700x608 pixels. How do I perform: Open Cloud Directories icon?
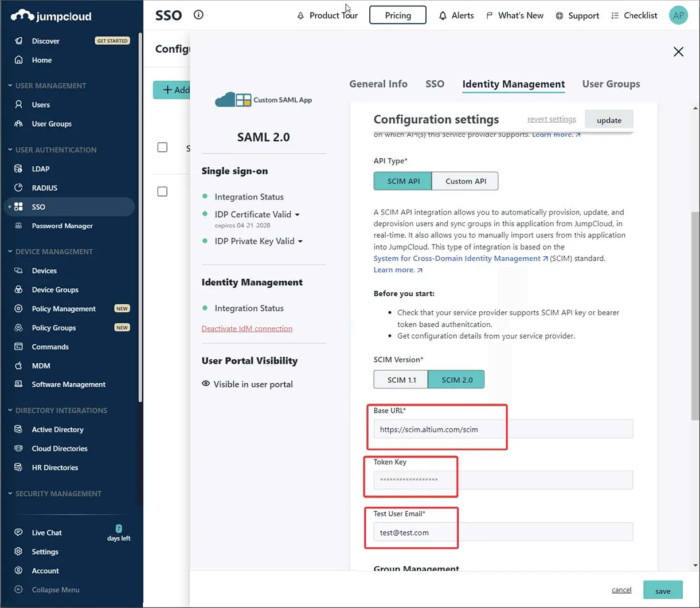coord(19,448)
